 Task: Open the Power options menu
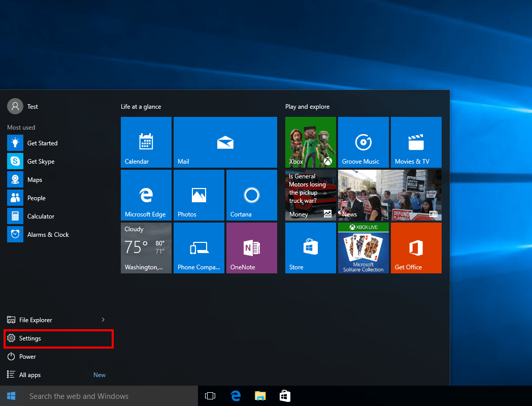27,357
